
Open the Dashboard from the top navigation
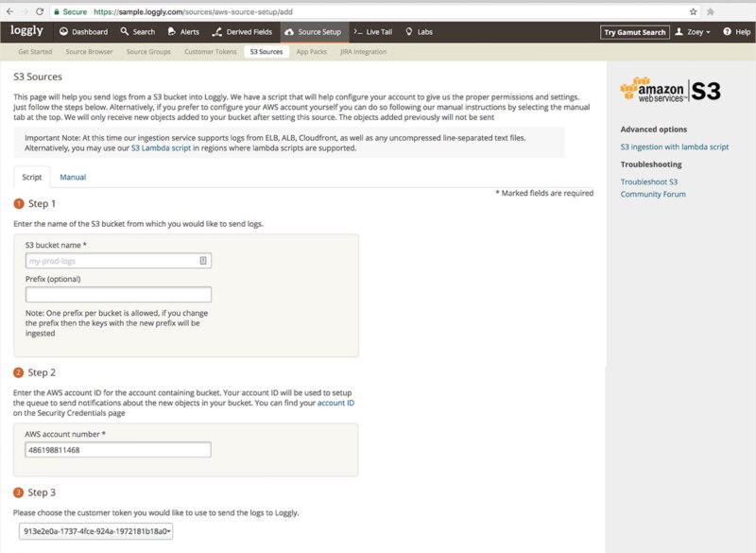click(77, 31)
